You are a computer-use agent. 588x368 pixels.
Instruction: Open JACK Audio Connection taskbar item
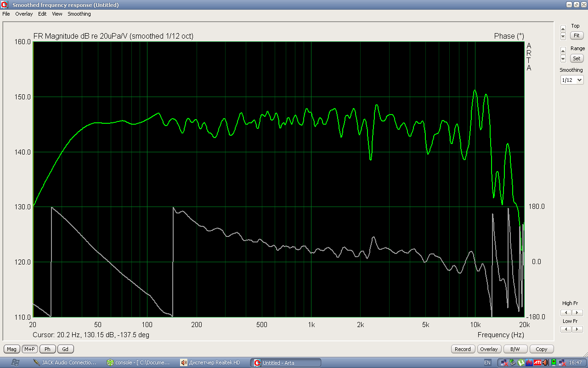pyautogui.click(x=65, y=362)
